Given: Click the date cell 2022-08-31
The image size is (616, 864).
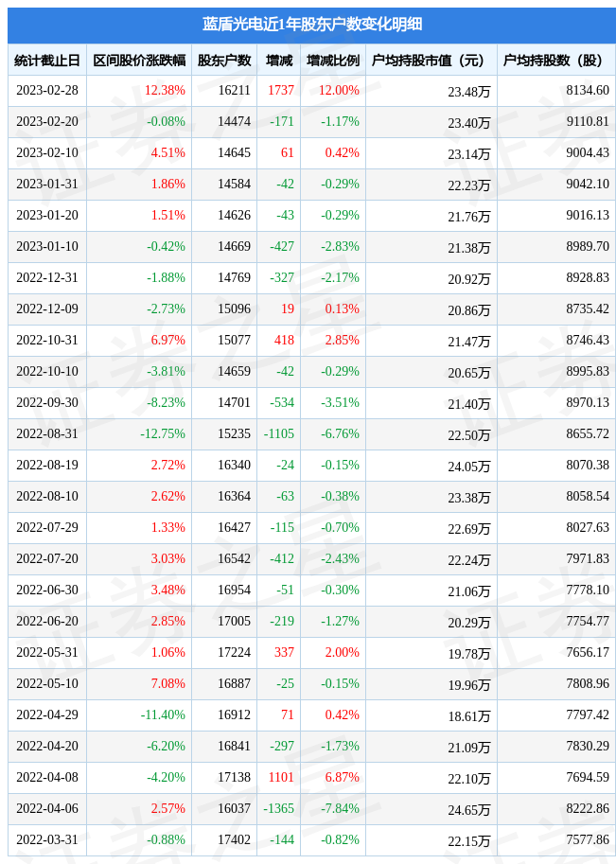Looking at the screenshot, I should pyautogui.click(x=47, y=433).
